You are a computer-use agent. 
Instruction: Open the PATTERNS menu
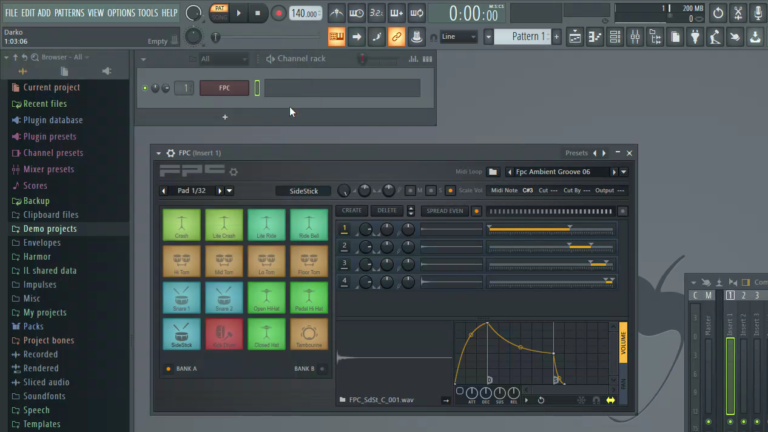[x=69, y=13]
